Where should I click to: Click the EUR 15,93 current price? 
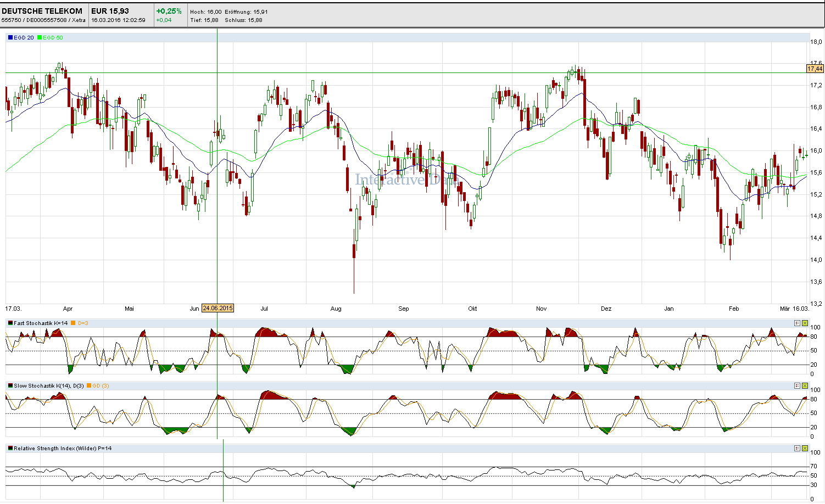click(110, 11)
